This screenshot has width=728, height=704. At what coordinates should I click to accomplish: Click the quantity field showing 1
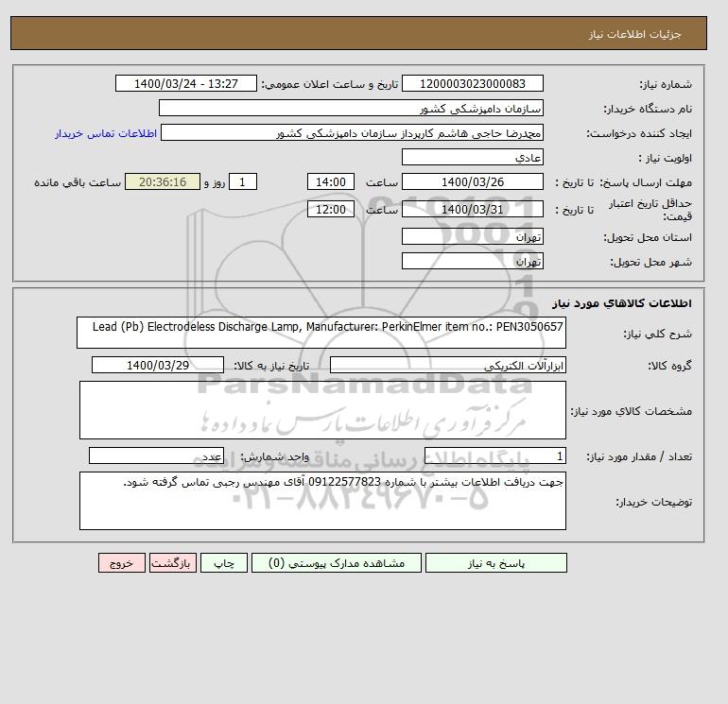494,456
